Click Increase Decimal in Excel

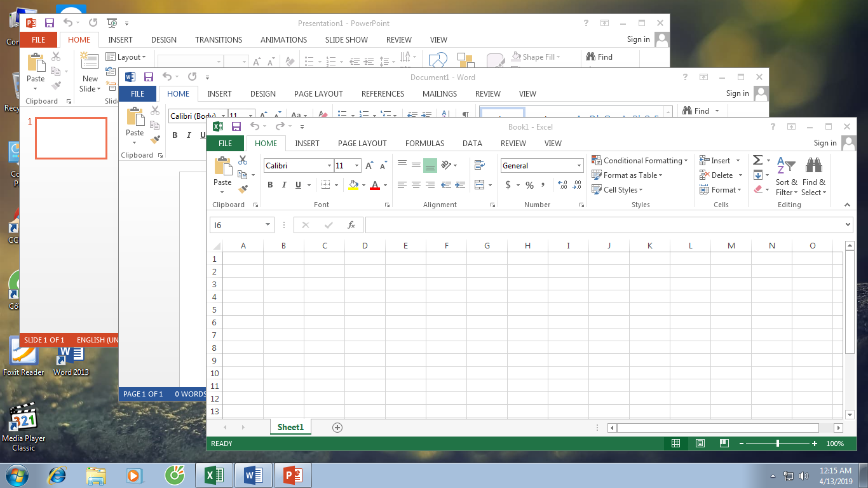[562, 186]
